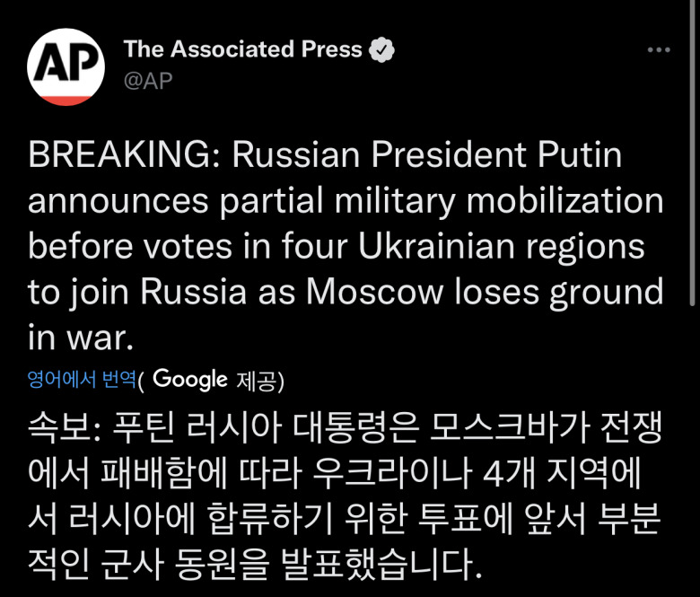Click the @AP handle
This screenshot has width=700, height=597.
tap(148, 80)
